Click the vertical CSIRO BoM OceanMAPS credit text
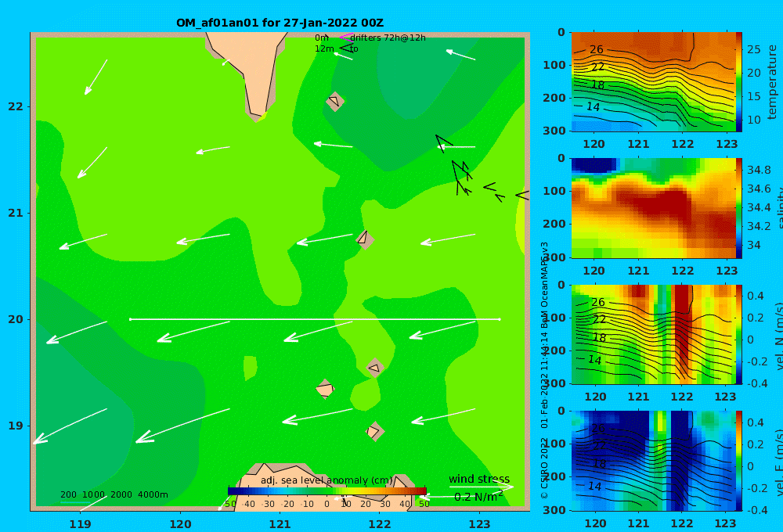The image size is (783, 532). pos(544,370)
